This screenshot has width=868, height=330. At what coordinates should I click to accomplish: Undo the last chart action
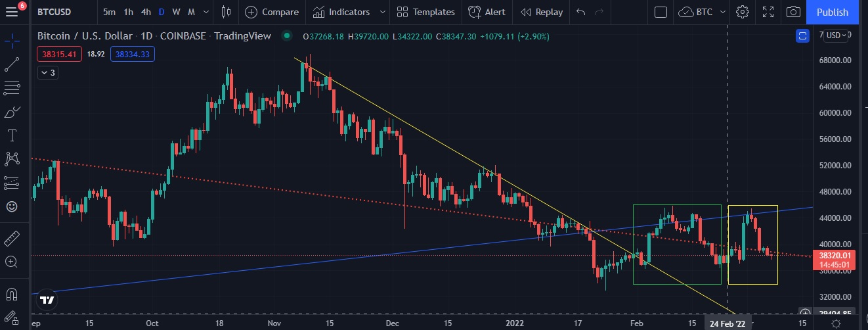[580, 12]
